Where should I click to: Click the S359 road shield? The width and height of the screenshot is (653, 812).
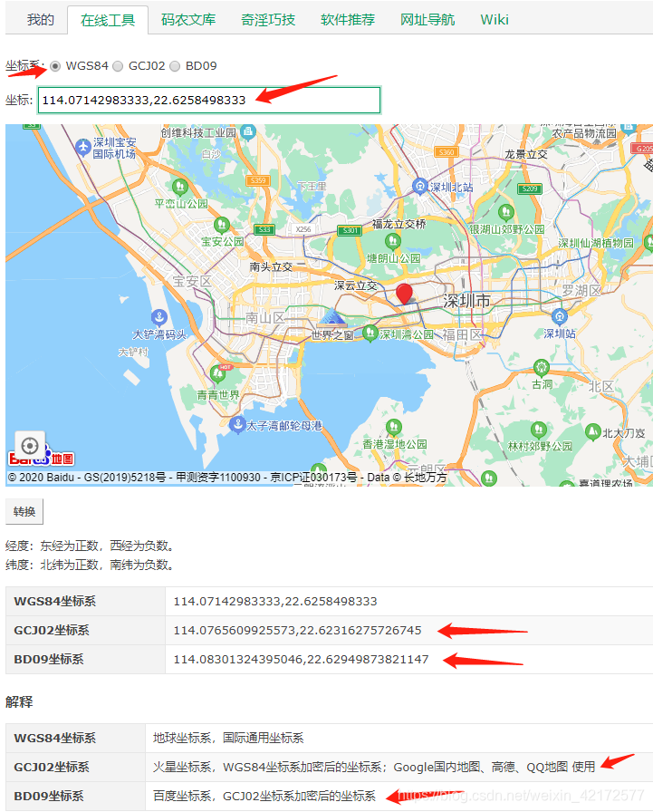(x=258, y=180)
